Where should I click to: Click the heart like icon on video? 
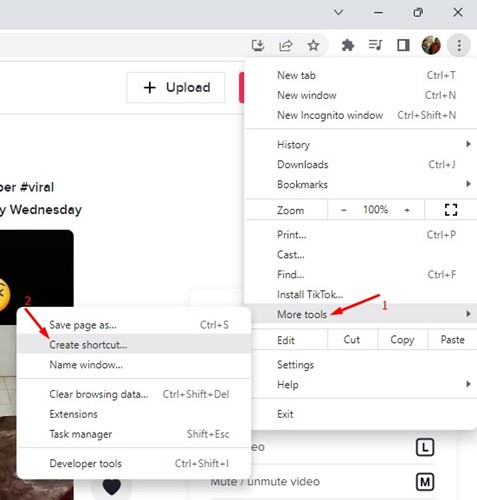click(112, 487)
